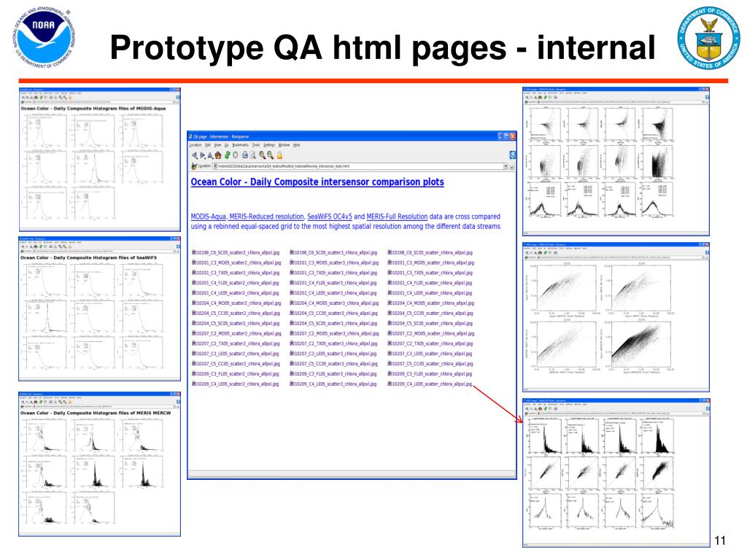Viewport: 747px width, 560px height.
Task: Follow the SeaWiFS OC4v5 link
Action: 330,217
